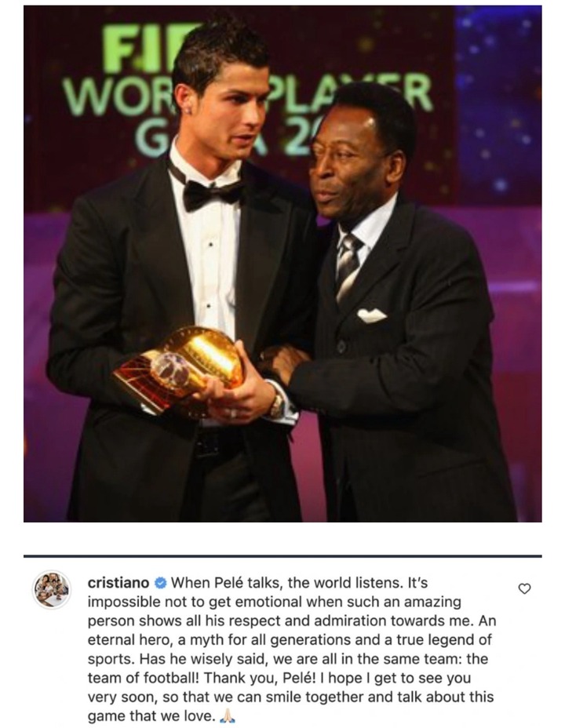Click the caption line starting 'When Pelé talks'
This screenshot has width=565, height=728.
[300, 583]
